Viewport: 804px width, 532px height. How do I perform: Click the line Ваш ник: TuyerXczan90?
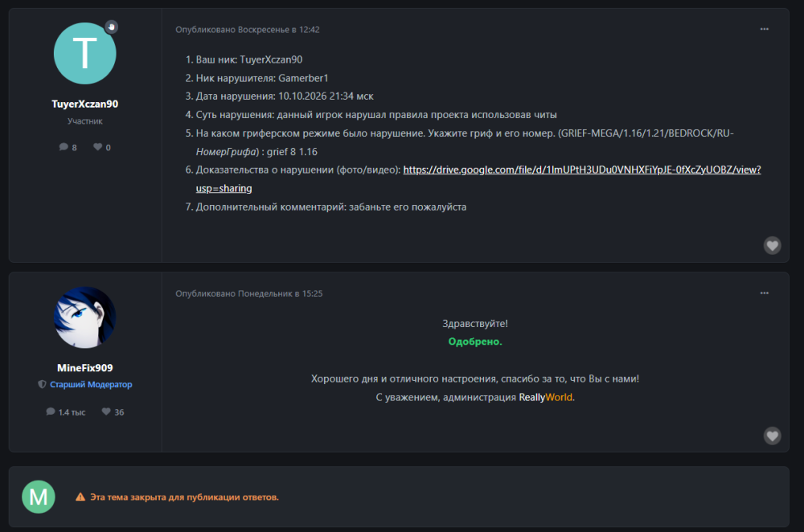pos(249,59)
